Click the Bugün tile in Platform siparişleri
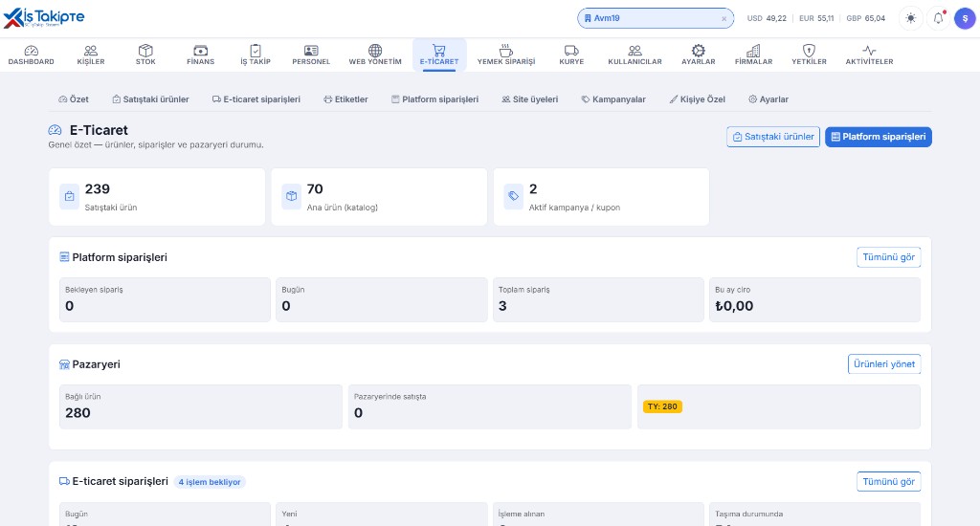980x526 pixels. [381, 300]
